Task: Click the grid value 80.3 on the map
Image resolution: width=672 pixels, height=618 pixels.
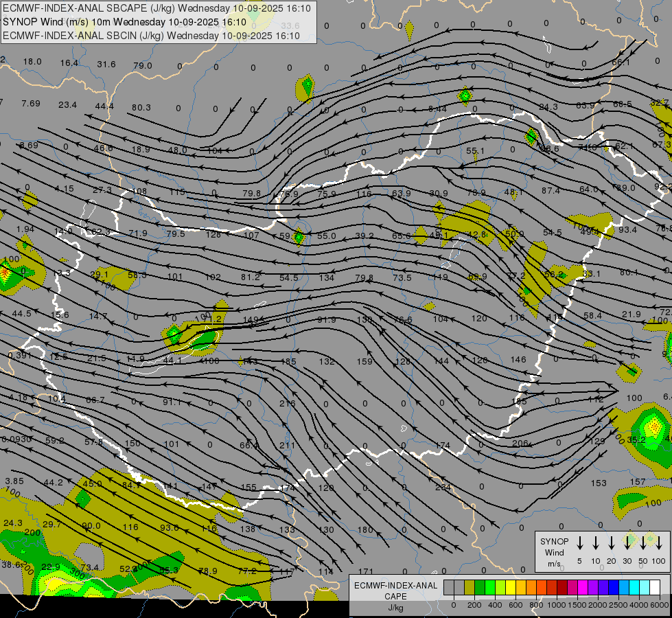Action: (141, 107)
